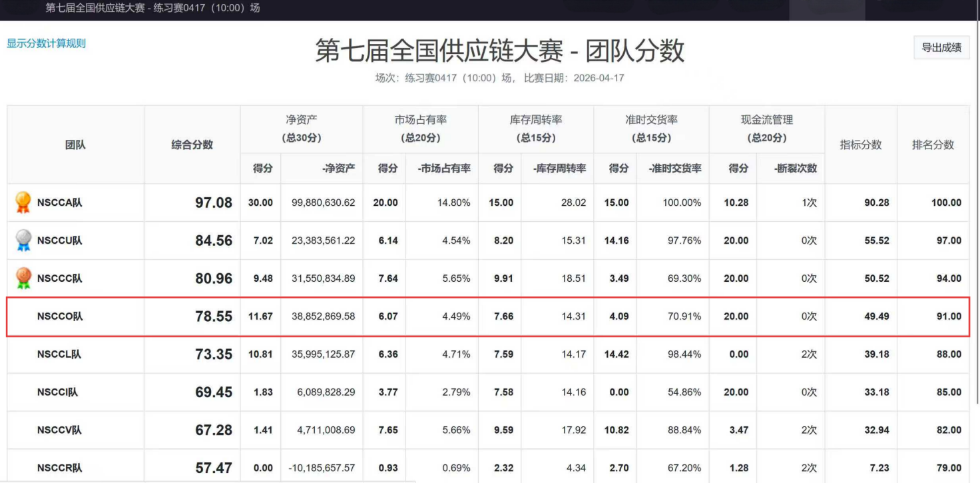
Task: Click market share 0.69%
Action: click(456, 468)
